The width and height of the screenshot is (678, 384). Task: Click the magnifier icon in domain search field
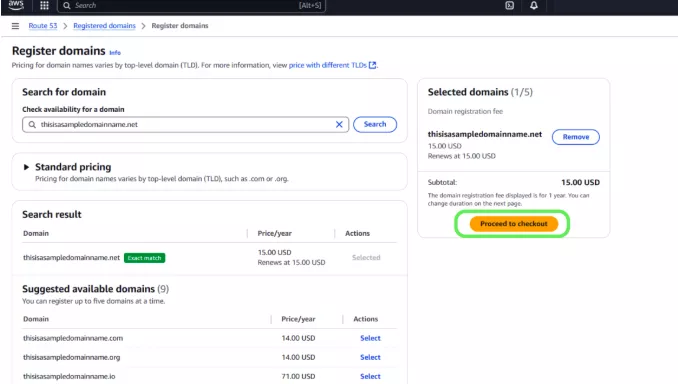32,125
